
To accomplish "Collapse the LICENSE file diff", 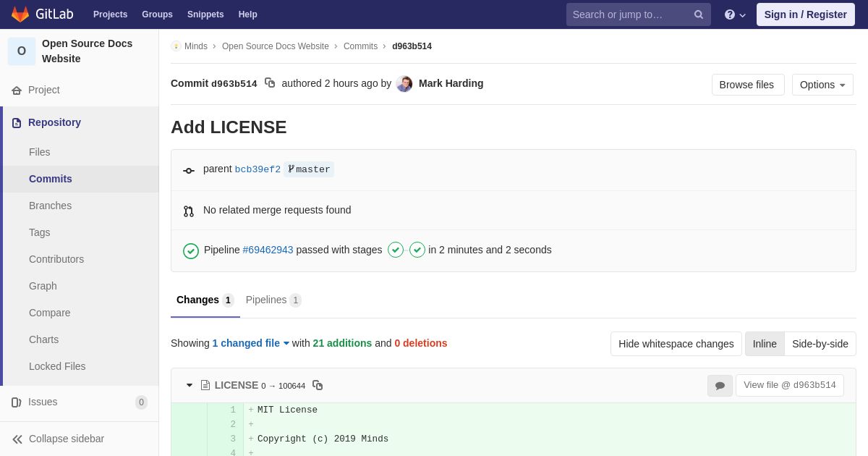I will tap(190, 385).
